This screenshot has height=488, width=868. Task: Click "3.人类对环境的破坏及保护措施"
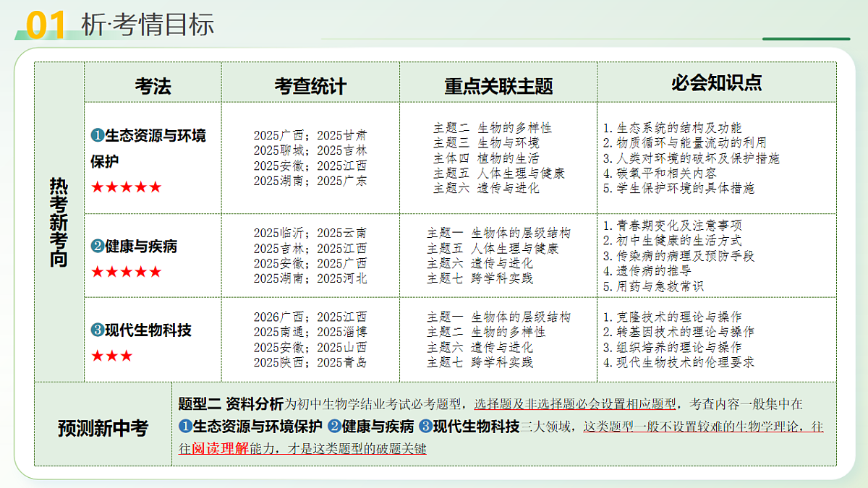692,158
